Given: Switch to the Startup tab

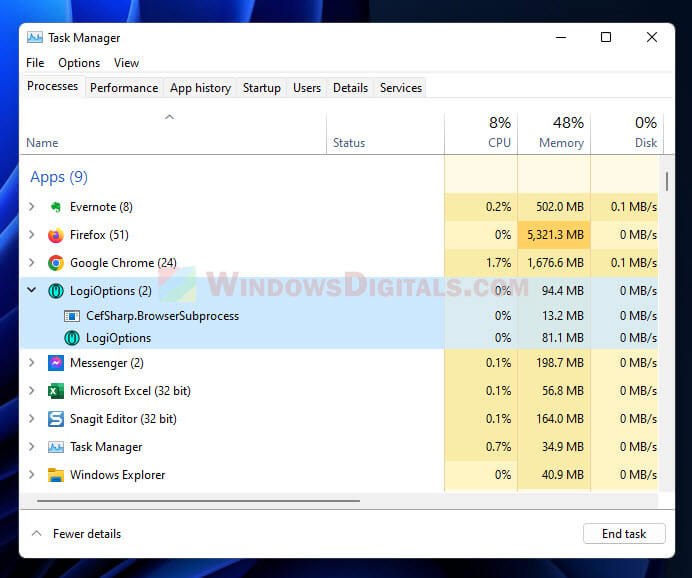Looking at the screenshot, I should click(x=262, y=88).
